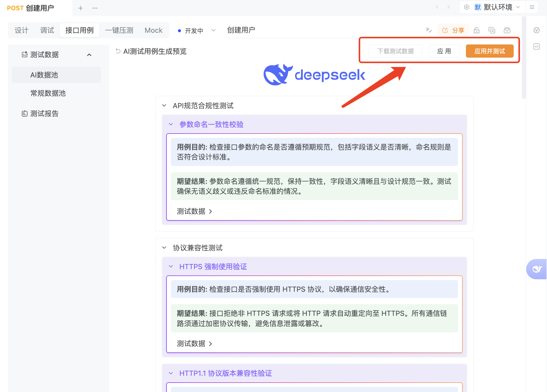Open the 开发中 status dropdown

pos(197,30)
